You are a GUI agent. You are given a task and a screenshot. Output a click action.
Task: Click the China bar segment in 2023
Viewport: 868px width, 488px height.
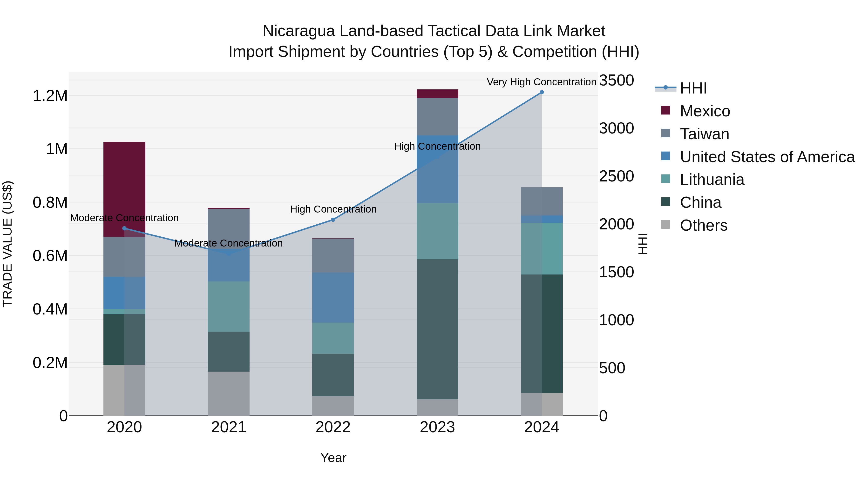[x=437, y=329]
